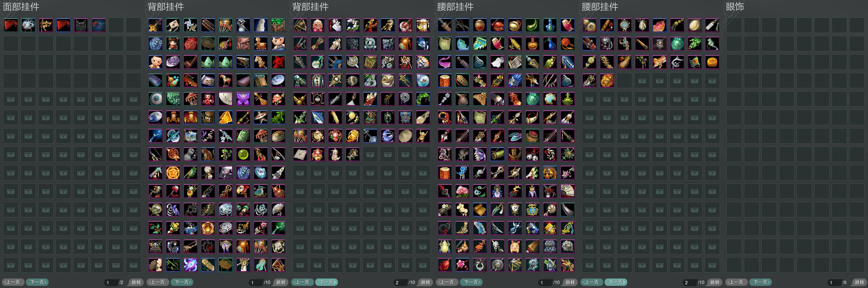
Task: Click 上一页 in the 眼饰 panel
Action: pyautogui.click(x=736, y=282)
